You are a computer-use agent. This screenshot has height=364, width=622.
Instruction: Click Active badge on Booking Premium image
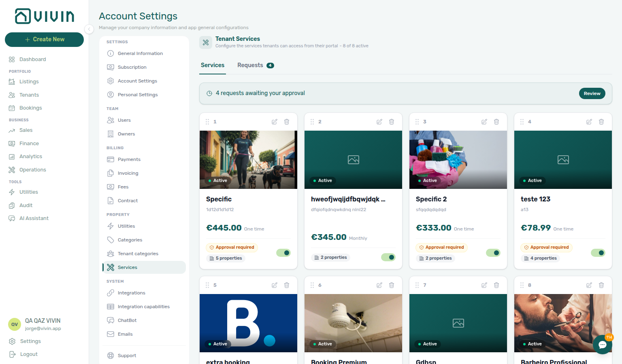pyautogui.click(x=322, y=344)
